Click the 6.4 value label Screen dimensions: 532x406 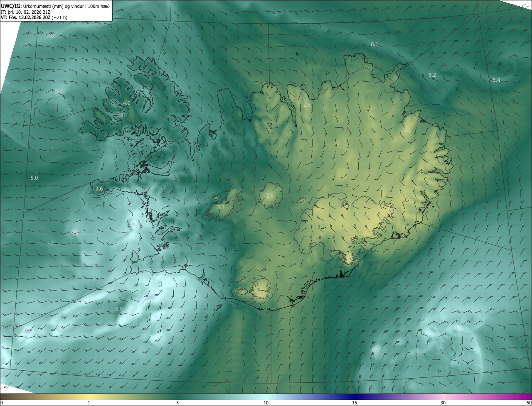point(496,80)
